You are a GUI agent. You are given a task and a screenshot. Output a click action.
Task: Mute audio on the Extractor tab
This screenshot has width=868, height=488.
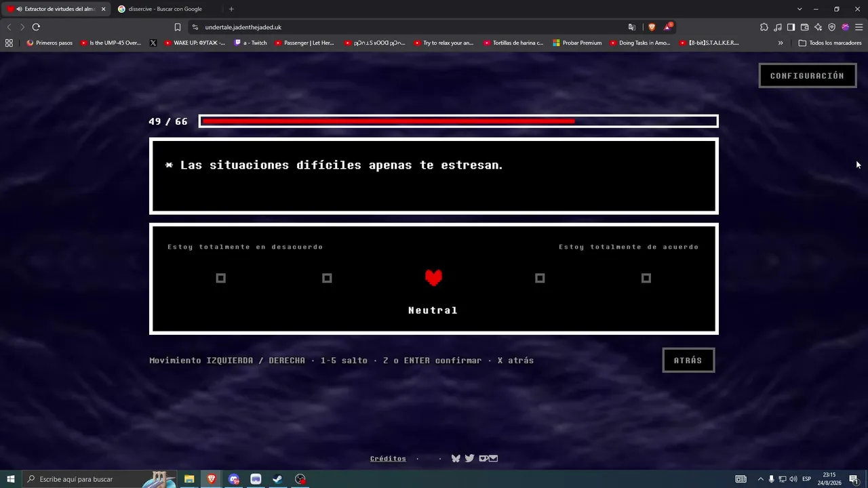(x=18, y=9)
